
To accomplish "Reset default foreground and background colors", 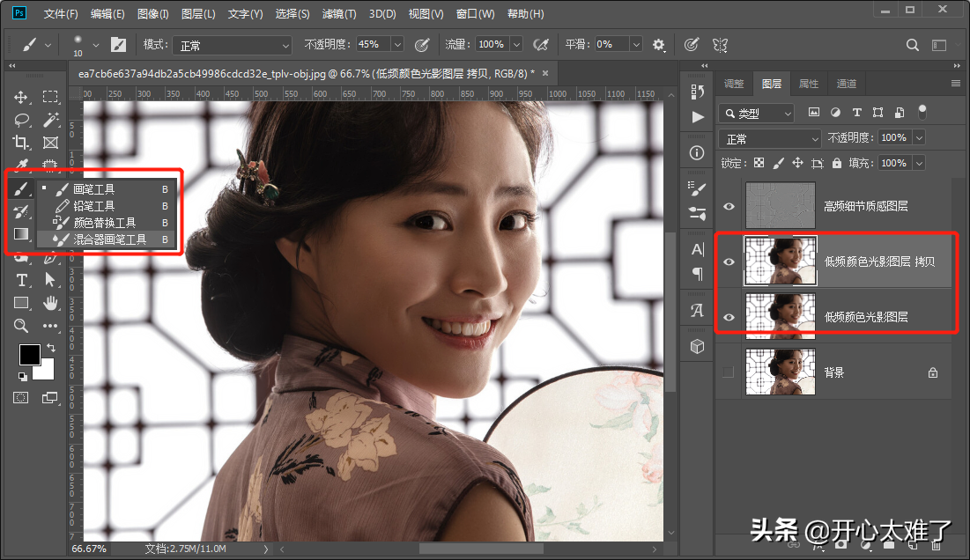I will click(x=22, y=377).
